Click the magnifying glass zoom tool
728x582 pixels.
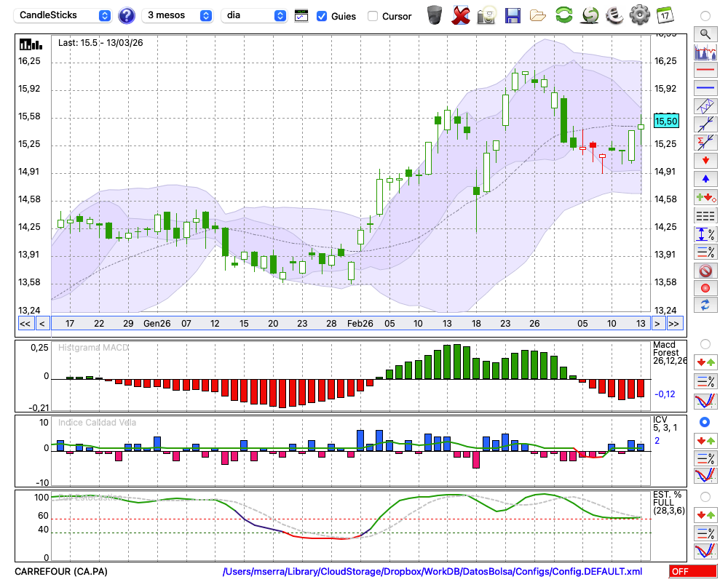point(705,33)
